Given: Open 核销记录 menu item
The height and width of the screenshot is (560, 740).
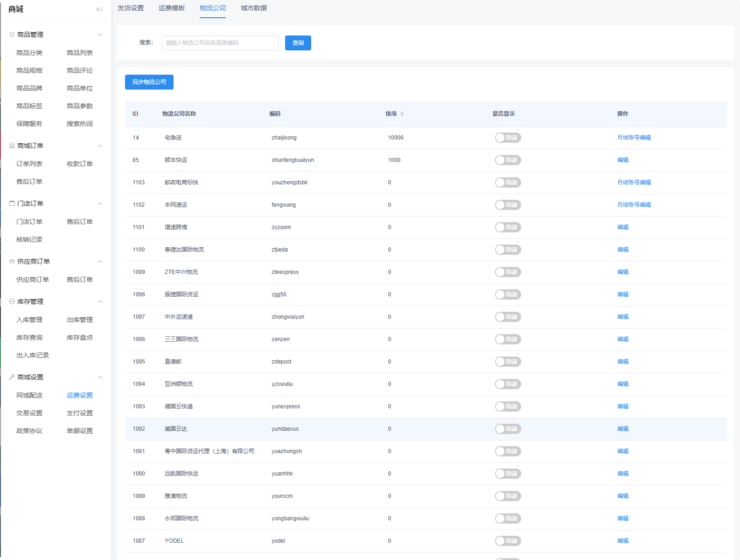Looking at the screenshot, I should point(29,239).
